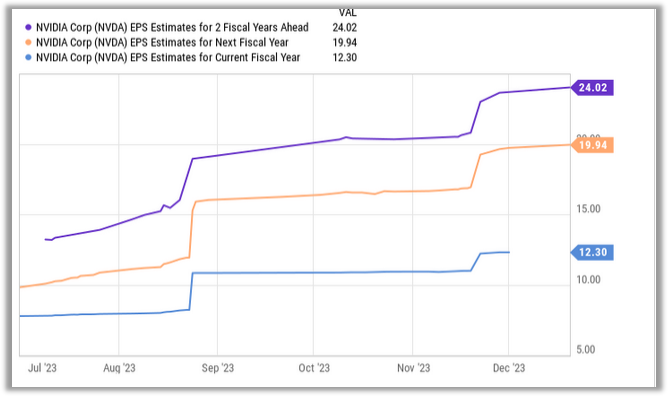
Task: Click the Dec '23 axis label
Action: click(509, 368)
